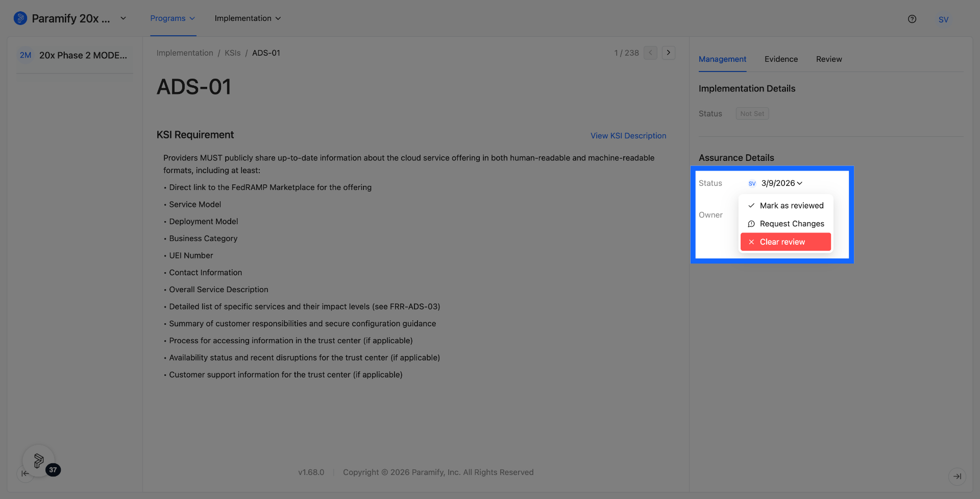
Task: Click the Copyright 2026 Paramify footer text
Action: [438, 472]
